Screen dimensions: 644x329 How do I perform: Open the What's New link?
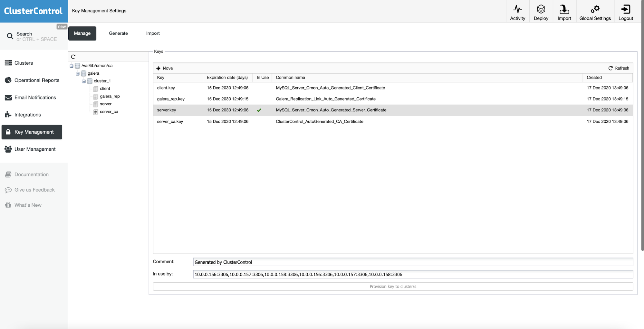click(x=28, y=205)
